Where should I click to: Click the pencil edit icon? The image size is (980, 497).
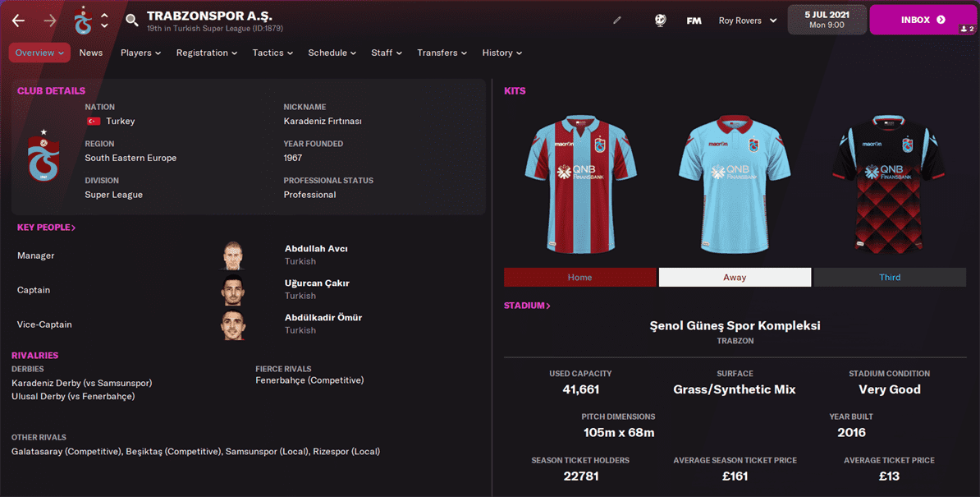(x=617, y=20)
